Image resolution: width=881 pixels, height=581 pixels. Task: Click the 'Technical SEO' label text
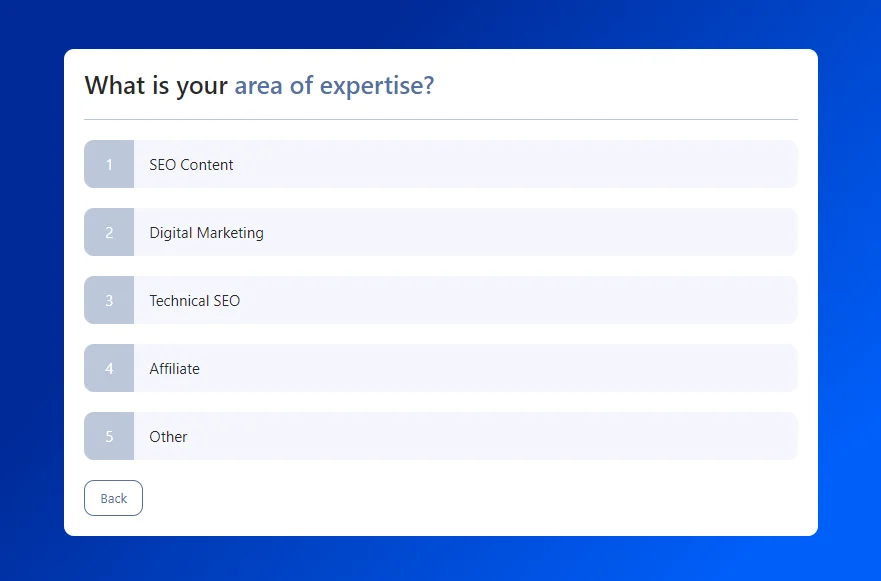194,301
